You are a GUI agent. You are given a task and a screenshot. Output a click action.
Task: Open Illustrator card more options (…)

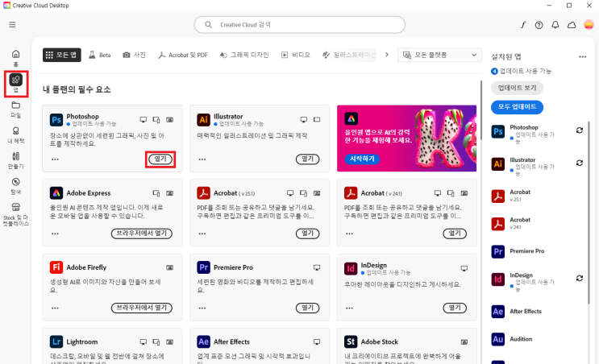[x=202, y=159]
